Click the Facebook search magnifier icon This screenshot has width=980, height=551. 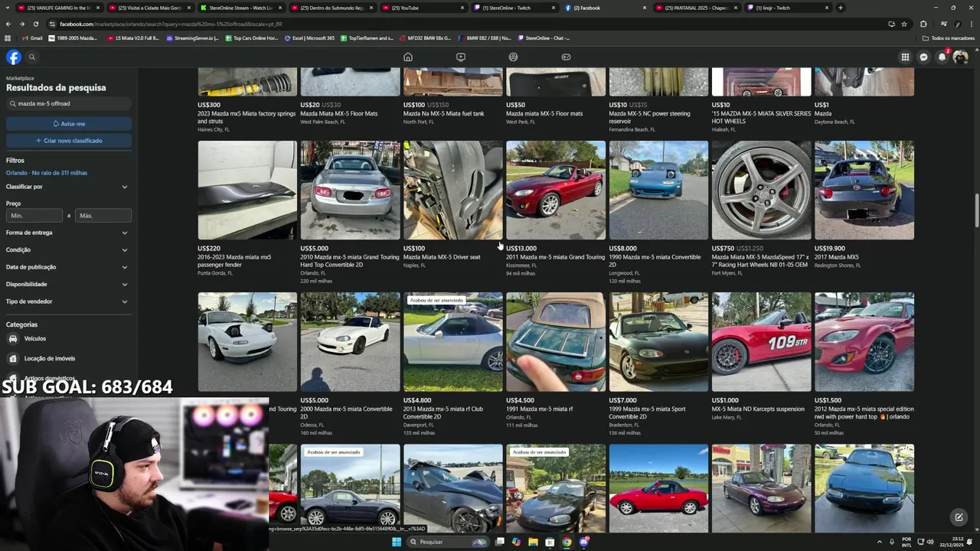pyautogui.click(x=32, y=57)
